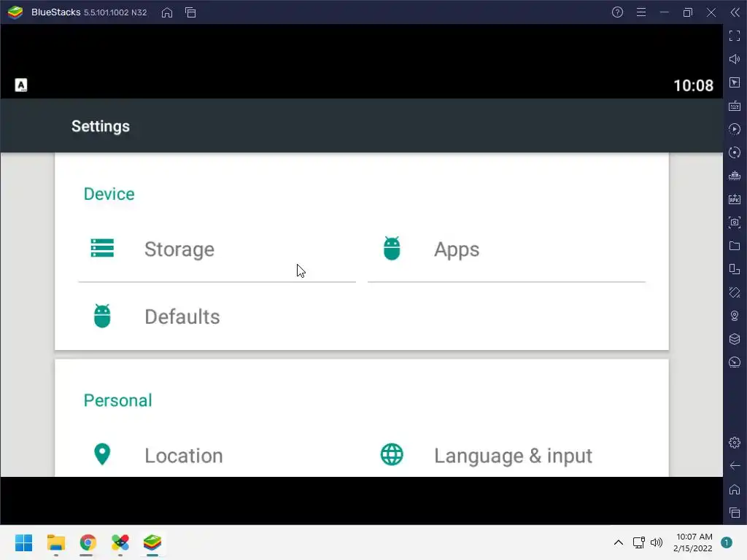Click the shake device icon in sidebar
Image resolution: width=747 pixels, height=560 pixels.
(x=735, y=292)
